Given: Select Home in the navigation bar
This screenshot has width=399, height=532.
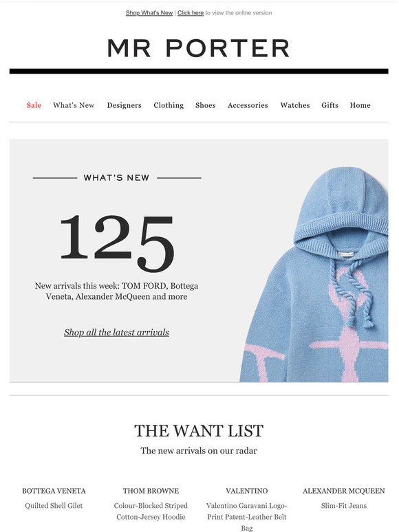Looking at the screenshot, I should coord(360,105).
